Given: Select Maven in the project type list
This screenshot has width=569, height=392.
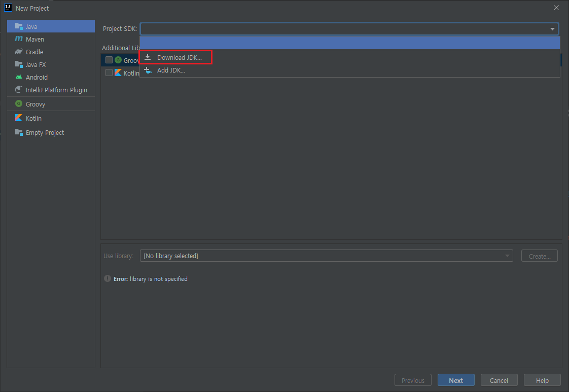Looking at the screenshot, I should click(51, 39).
